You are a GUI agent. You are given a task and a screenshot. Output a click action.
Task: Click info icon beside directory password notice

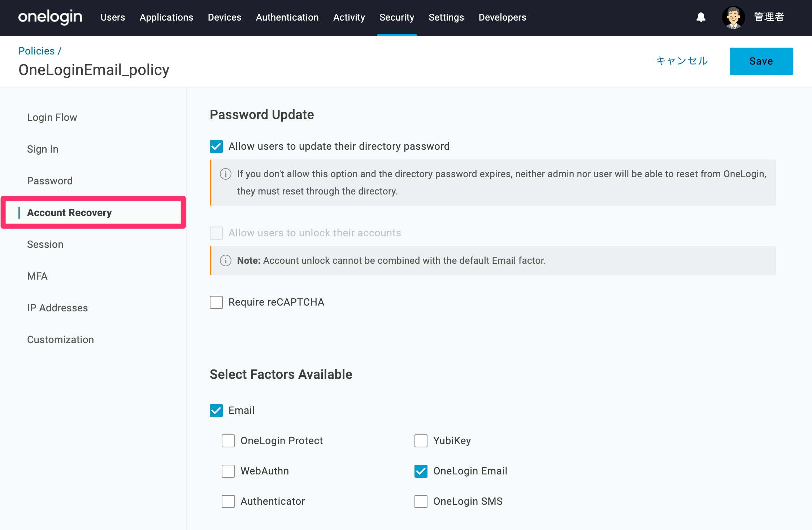226,174
